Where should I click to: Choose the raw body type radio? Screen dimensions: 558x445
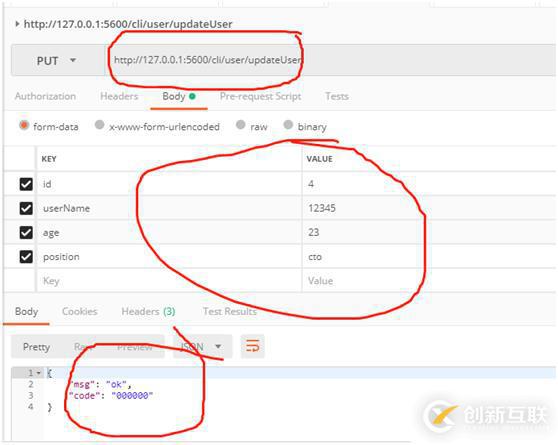241,125
